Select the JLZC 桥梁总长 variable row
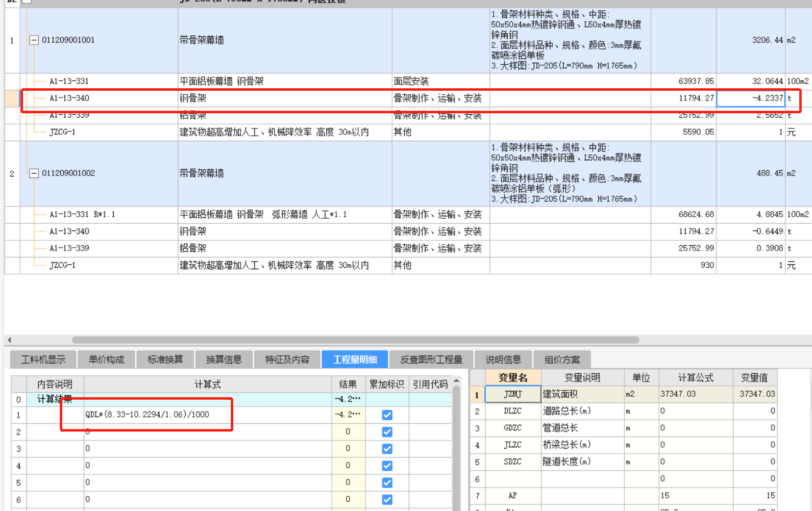 coord(623,445)
